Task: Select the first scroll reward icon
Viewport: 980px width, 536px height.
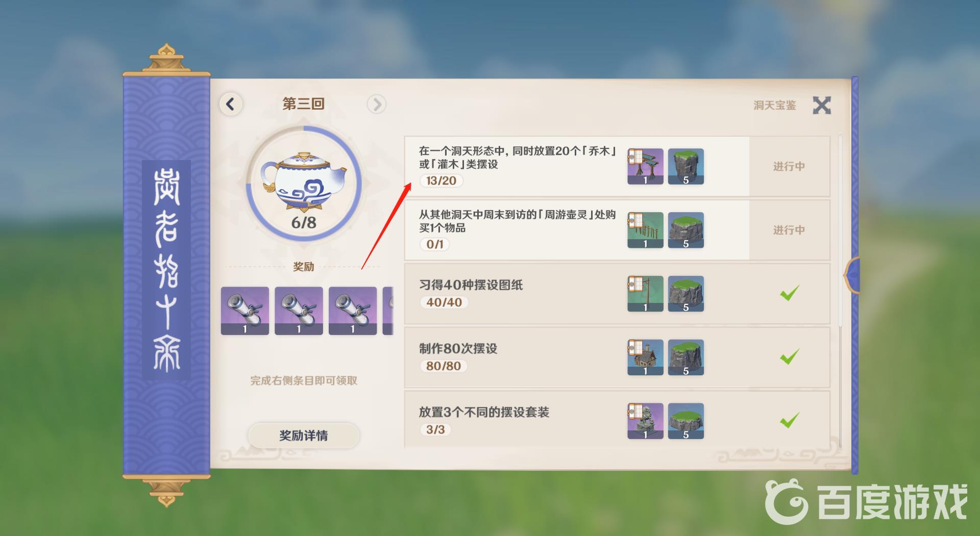Action: click(x=245, y=311)
